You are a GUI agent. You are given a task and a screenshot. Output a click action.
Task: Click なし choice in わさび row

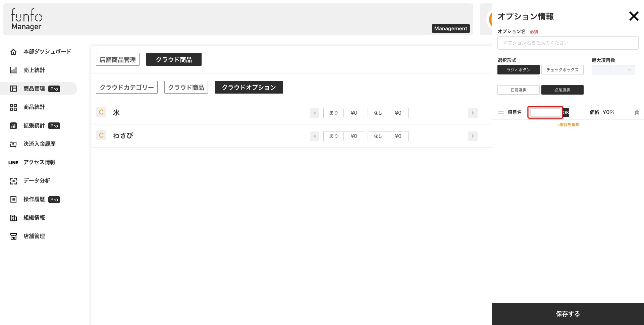(378, 136)
